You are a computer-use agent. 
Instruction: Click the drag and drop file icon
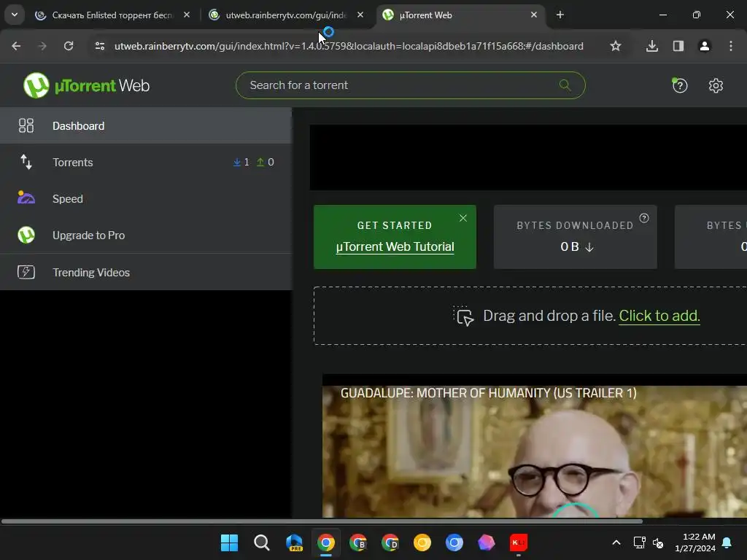[x=463, y=316]
